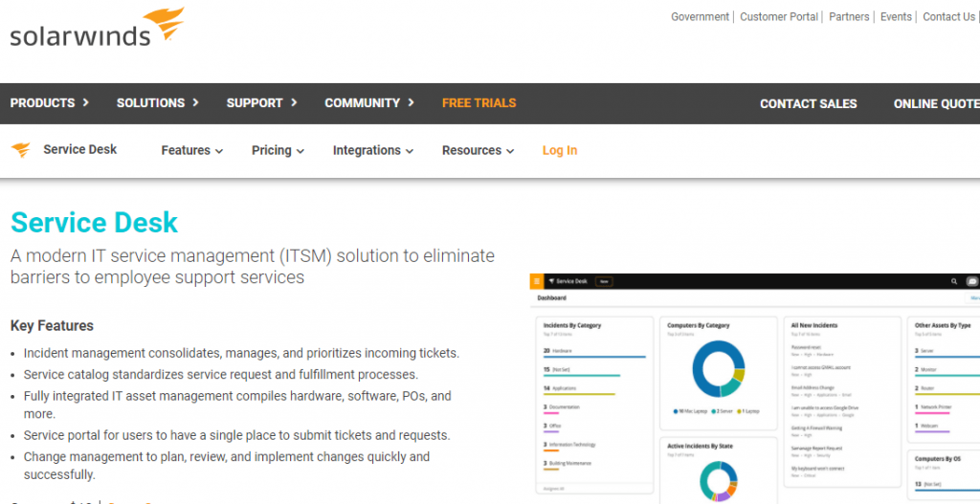Click the All New Incidents card title

tap(814, 325)
